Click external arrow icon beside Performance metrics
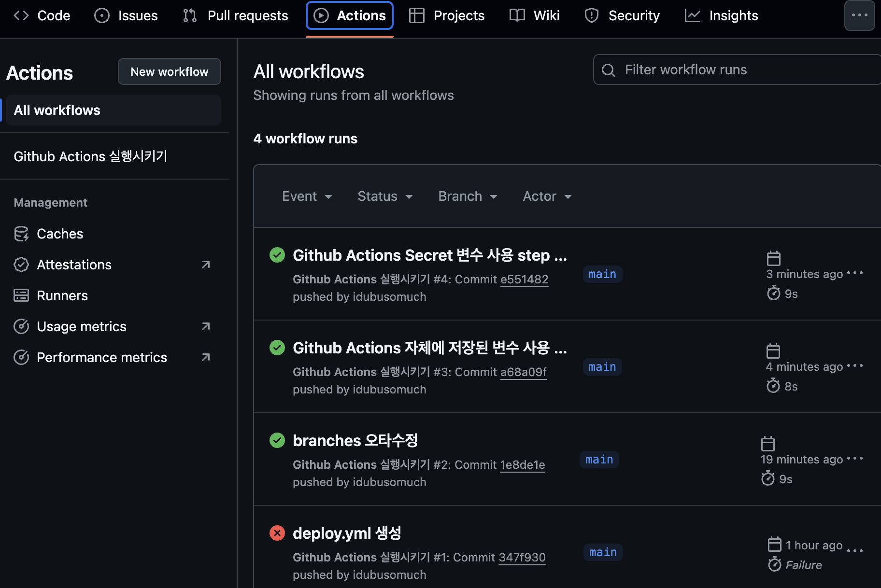Screen dimensions: 881x588 pos(206,357)
